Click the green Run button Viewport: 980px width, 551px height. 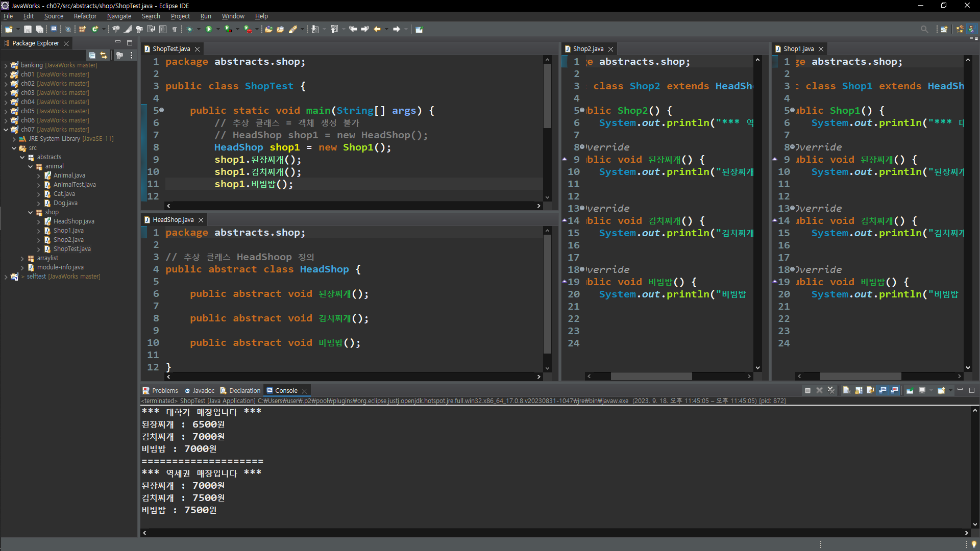[x=208, y=29]
